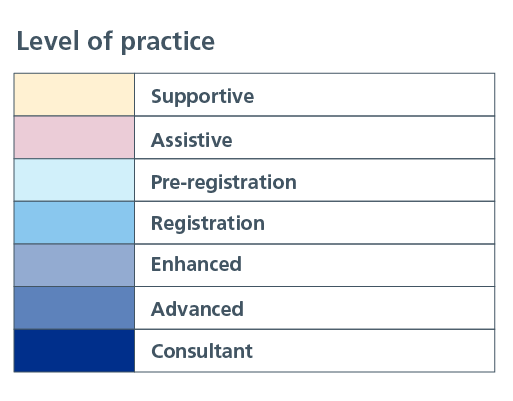Pick the lavender-blue Enhanced swatch
Screen dimensions: 513x401
(74, 265)
